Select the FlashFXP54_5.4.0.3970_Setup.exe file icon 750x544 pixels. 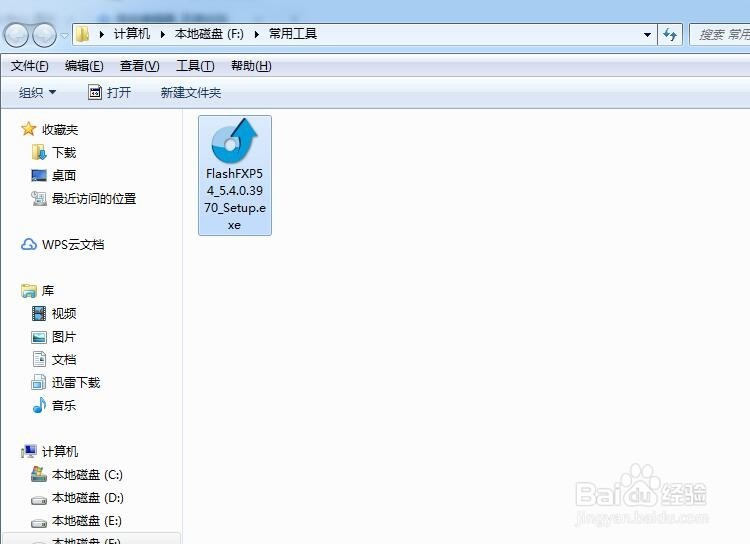[x=234, y=141]
